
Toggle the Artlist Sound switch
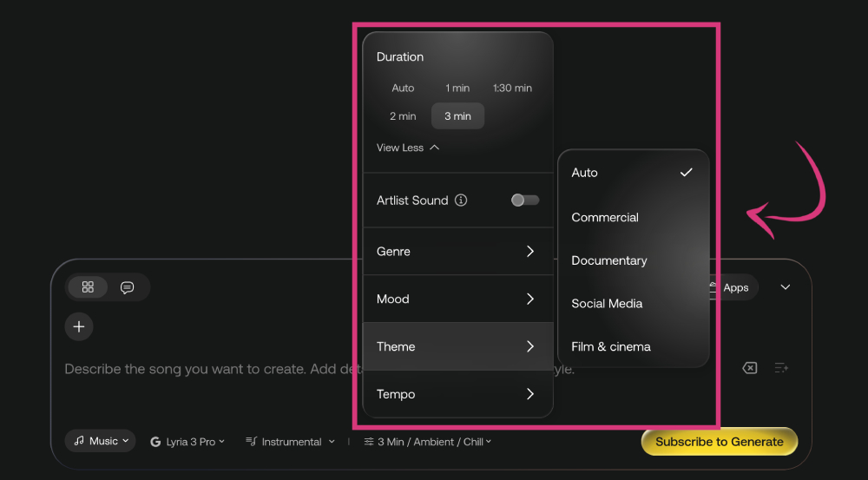tap(525, 201)
